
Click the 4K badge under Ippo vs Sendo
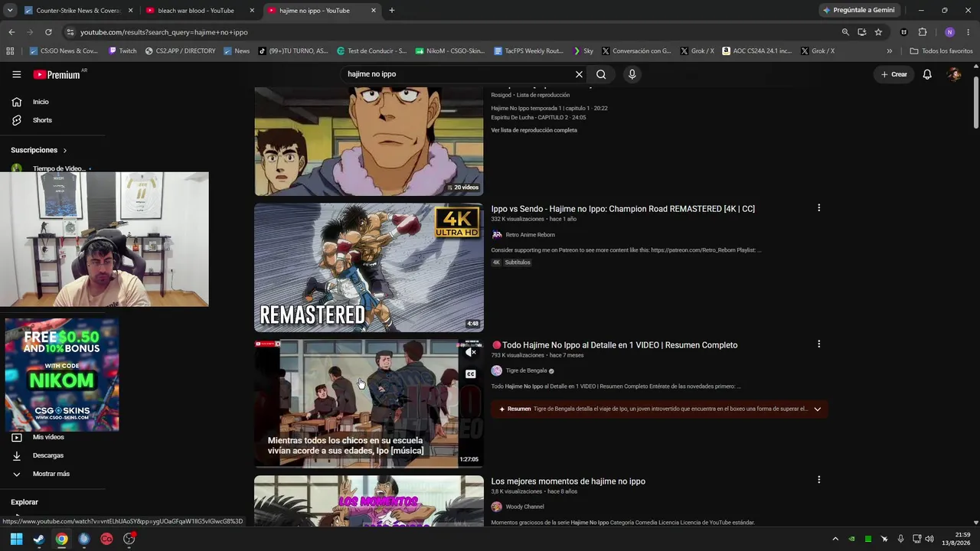(496, 262)
